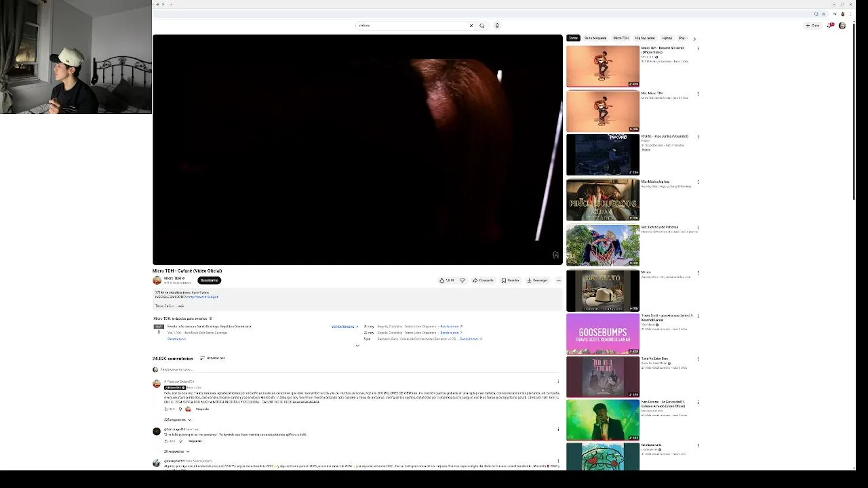This screenshot has width=868, height=488.
Task: Open options for Bésame Sin Sentir video
Action: coord(698,48)
